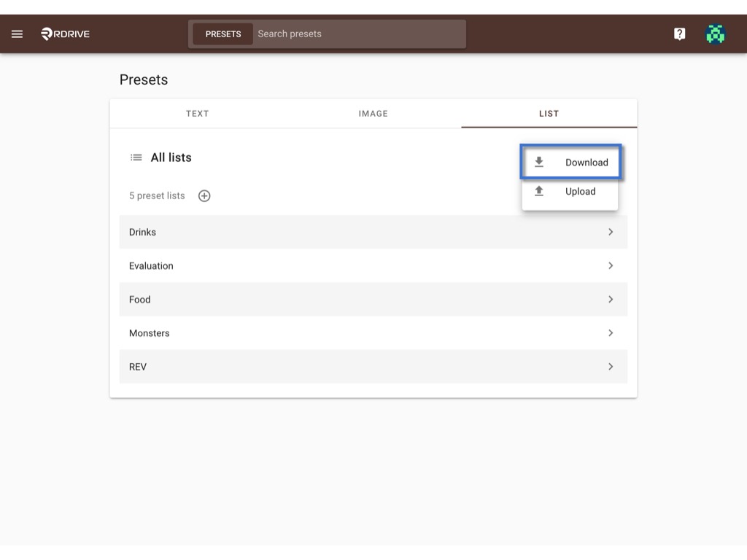
Task: Switch to the IMAGE tab
Action: (x=373, y=114)
